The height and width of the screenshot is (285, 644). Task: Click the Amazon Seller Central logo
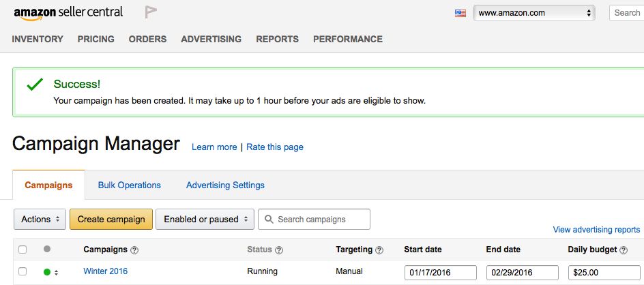tap(68, 13)
